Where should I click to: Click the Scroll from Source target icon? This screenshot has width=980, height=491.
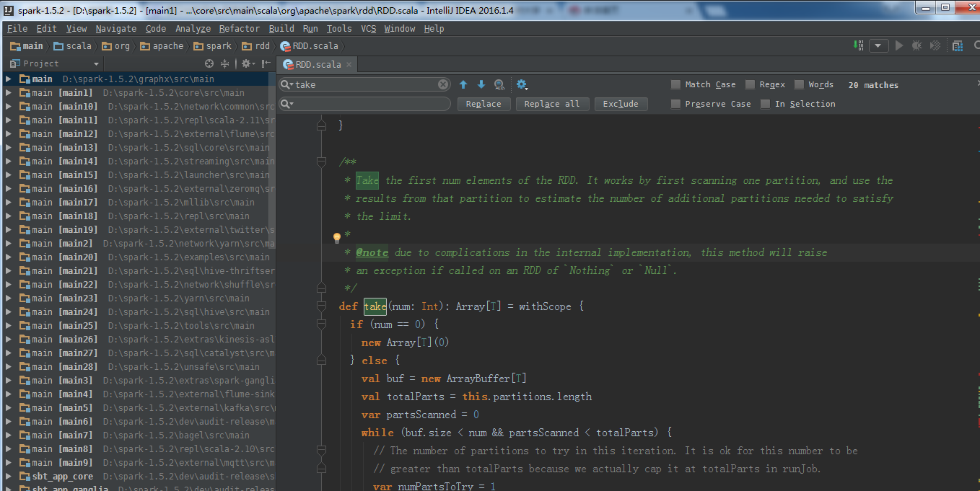coord(210,63)
